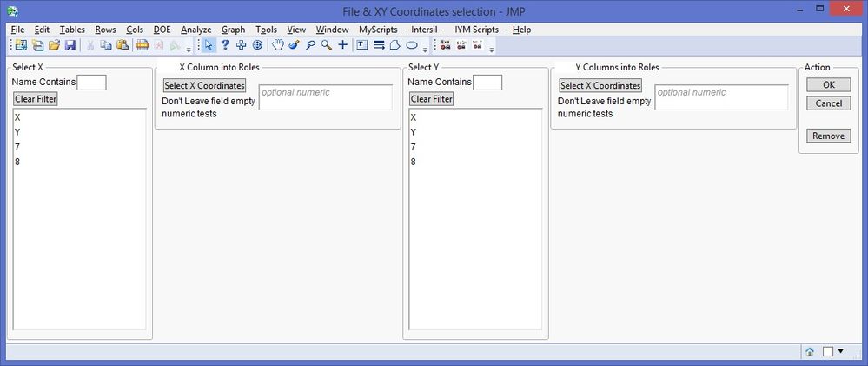Select the Polygon drawing tool

coord(395,45)
